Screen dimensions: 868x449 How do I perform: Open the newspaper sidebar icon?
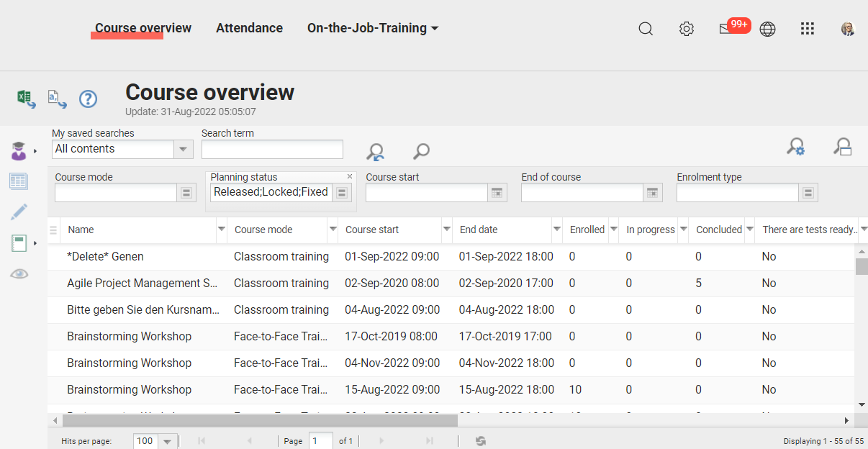pos(19,181)
